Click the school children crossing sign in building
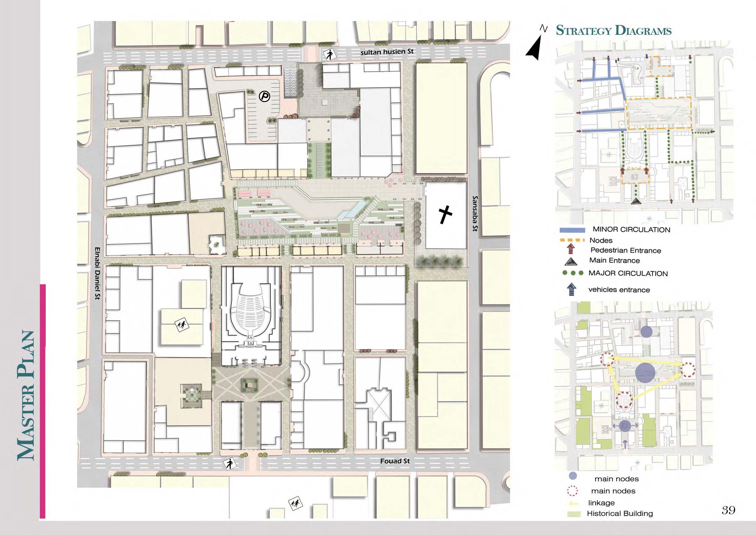The height and width of the screenshot is (535, 756). (182, 324)
